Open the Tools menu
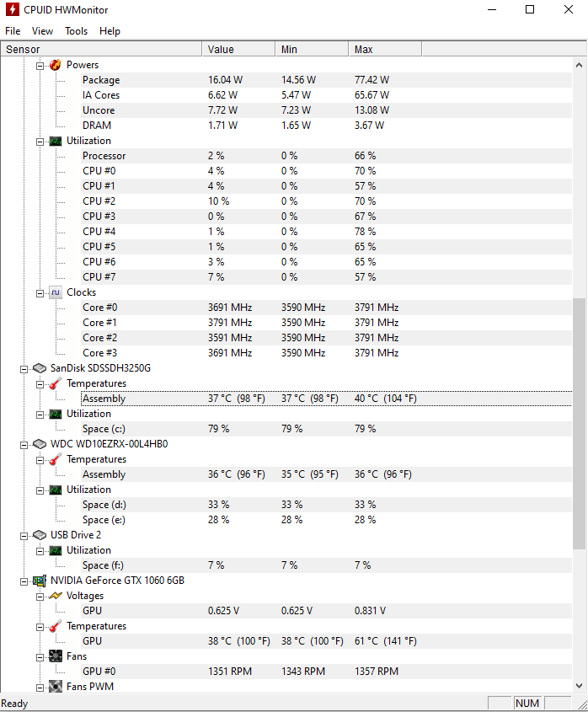Image resolution: width=588 pixels, height=712 pixels. click(77, 31)
